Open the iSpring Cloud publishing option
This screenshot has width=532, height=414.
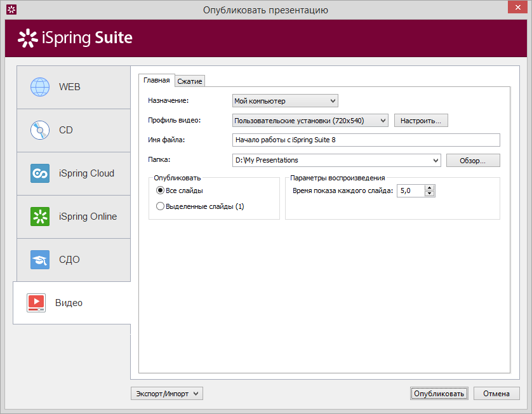(74, 173)
